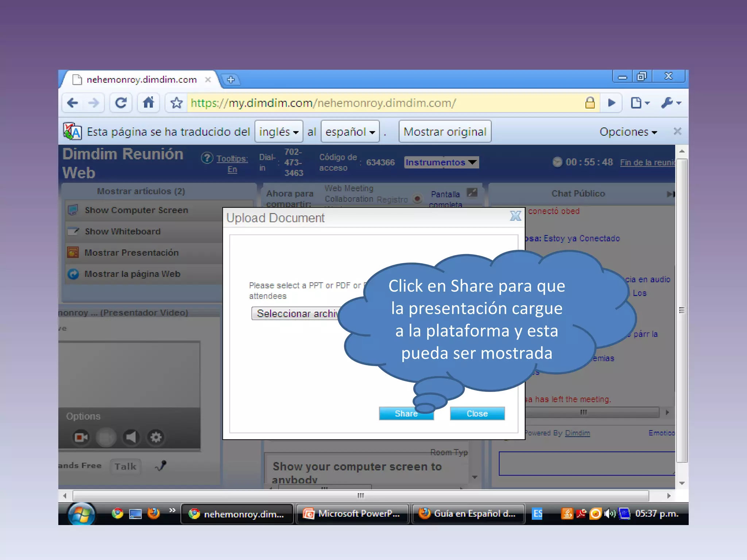Viewport: 747px width, 560px height.
Task: Toggle the Registro record button
Action: [417, 199]
